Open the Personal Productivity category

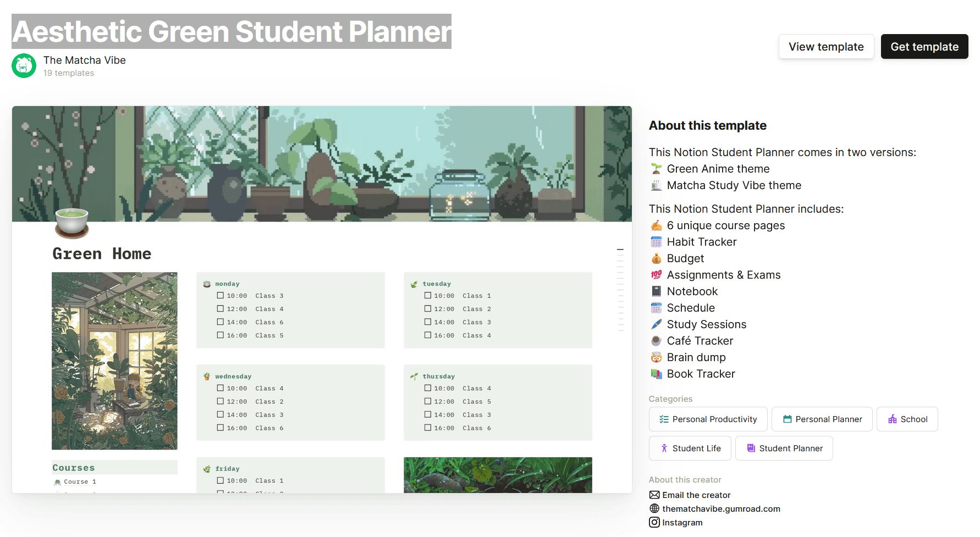[x=708, y=419]
